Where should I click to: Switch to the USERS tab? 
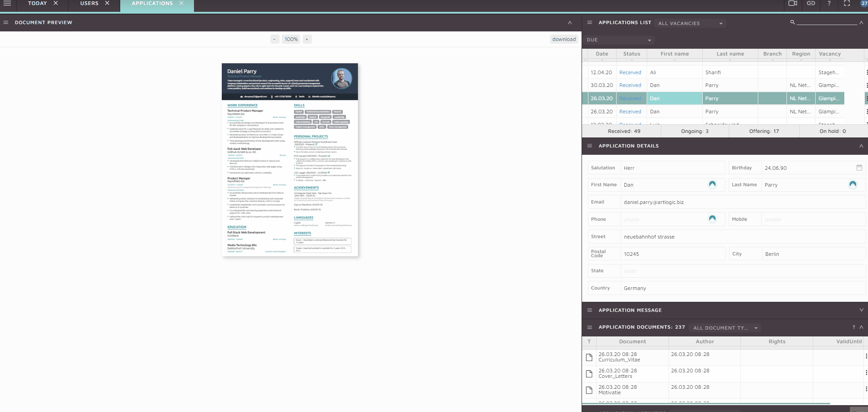(x=89, y=3)
